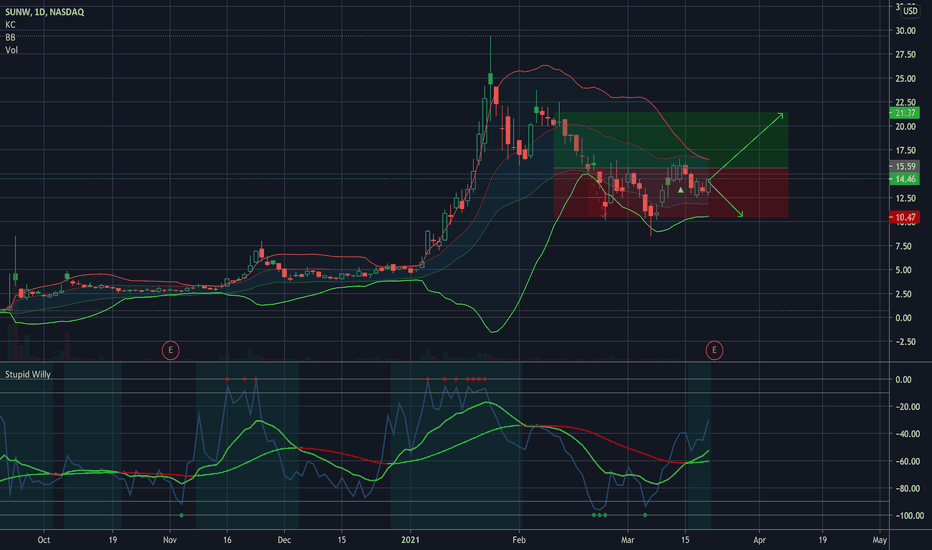Click the 25.00 price axis value

click(905, 78)
